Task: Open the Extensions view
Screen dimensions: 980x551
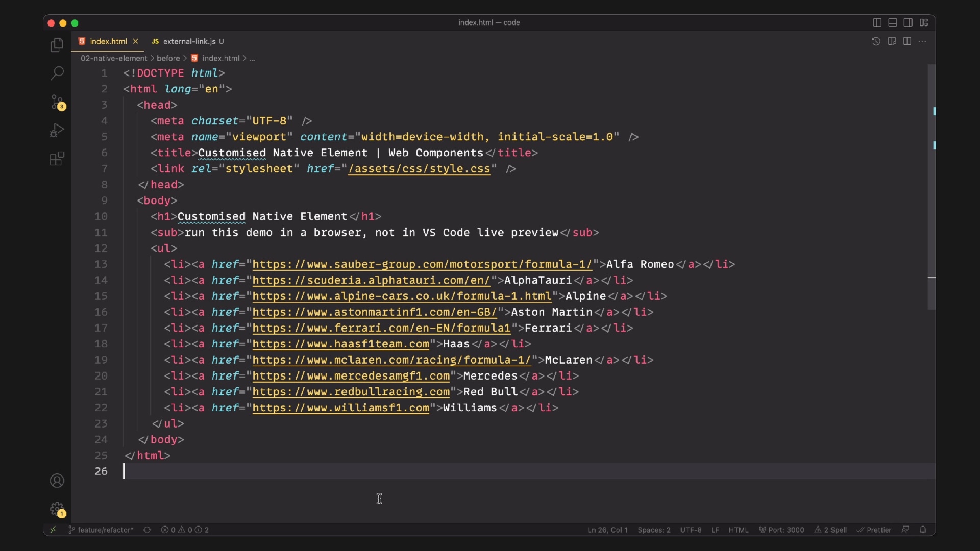Action: coord(57,159)
